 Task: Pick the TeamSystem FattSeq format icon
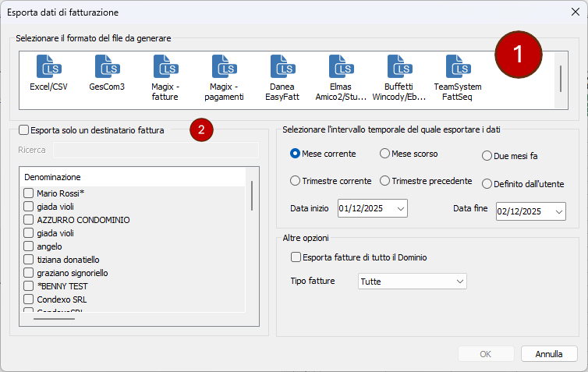coord(458,67)
